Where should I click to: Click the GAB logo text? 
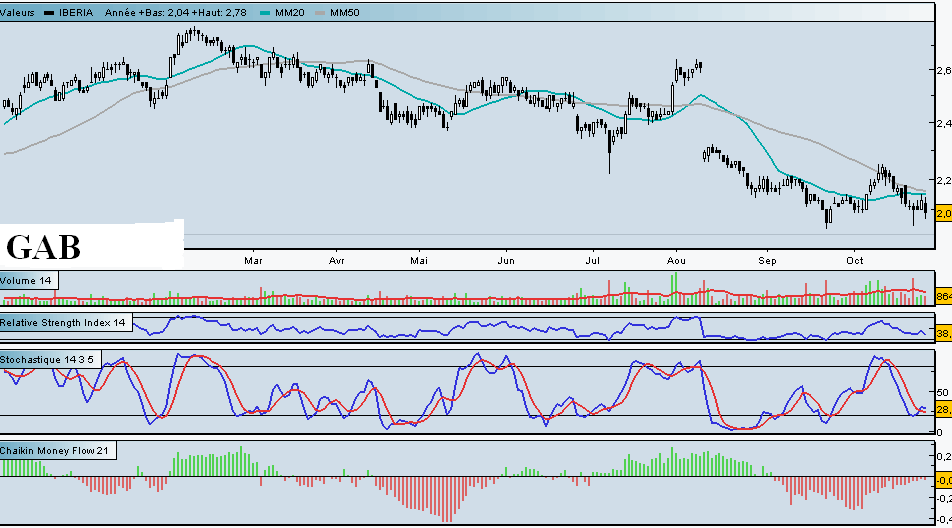click(43, 248)
